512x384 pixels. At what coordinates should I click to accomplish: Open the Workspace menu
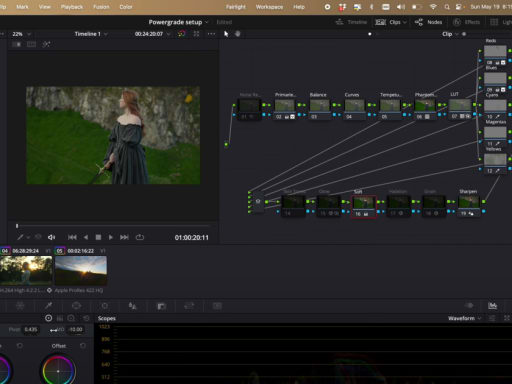tap(269, 7)
